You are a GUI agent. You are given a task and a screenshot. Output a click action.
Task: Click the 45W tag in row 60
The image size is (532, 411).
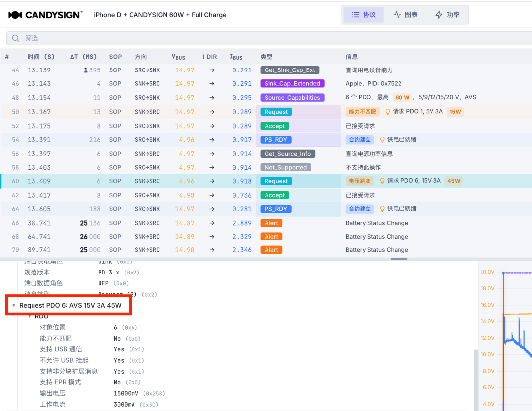click(x=454, y=181)
